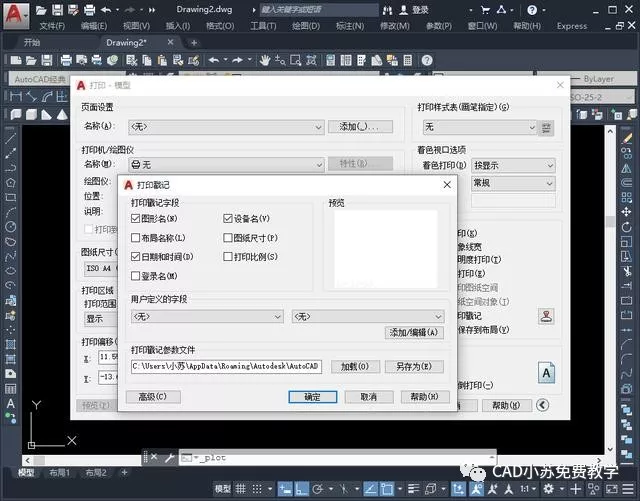Select the Table tool in left toolbar
This screenshot has width=640, height=501.
11,389
